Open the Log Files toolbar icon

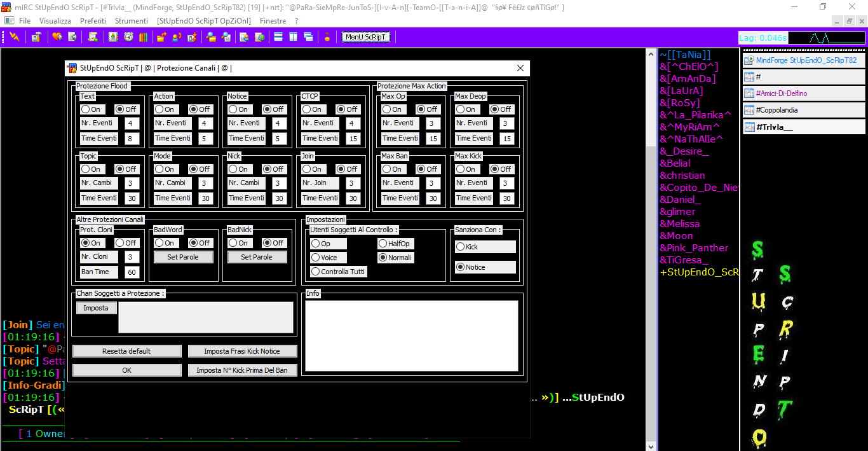[x=226, y=37]
